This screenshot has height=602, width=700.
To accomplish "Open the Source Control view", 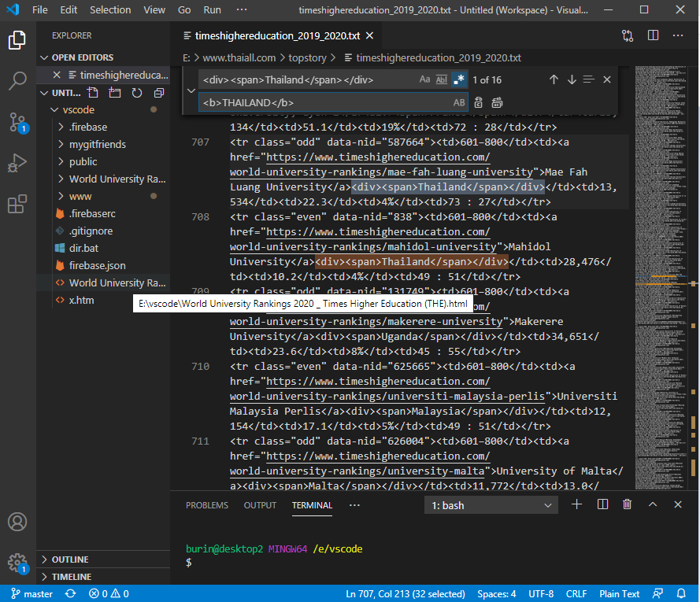I will coord(17,122).
